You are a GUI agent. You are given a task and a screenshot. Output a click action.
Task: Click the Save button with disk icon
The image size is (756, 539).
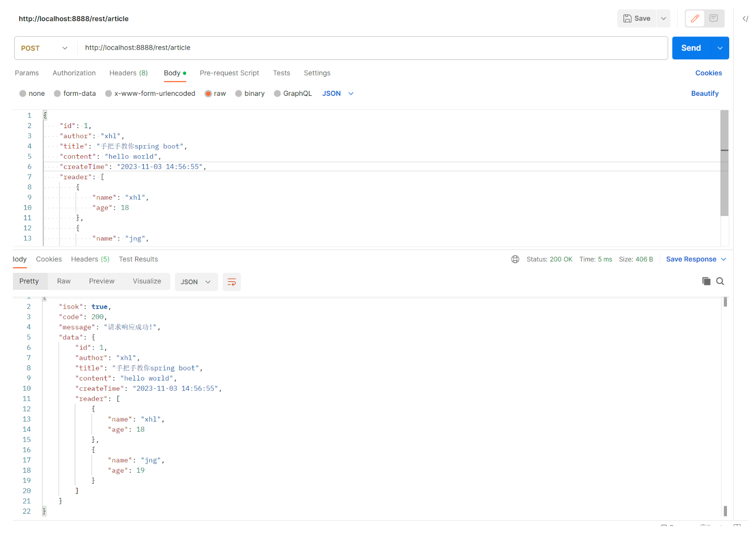[x=637, y=18]
